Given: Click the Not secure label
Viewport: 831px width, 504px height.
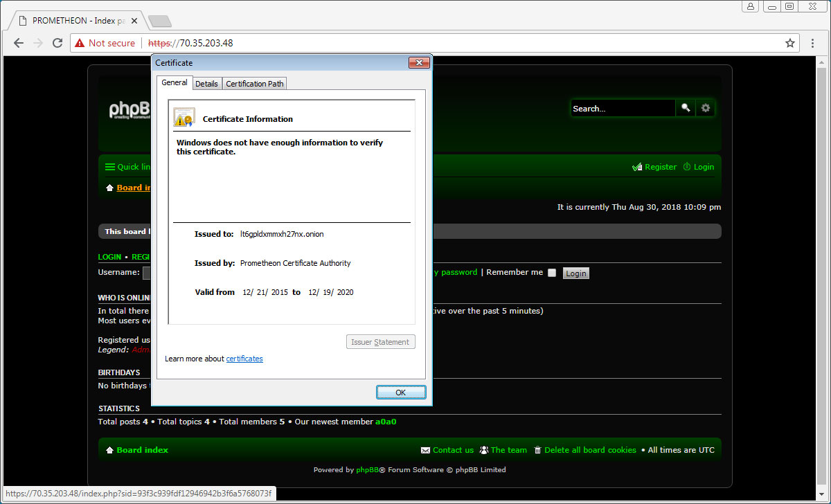Looking at the screenshot, I should tap(111, 43).
